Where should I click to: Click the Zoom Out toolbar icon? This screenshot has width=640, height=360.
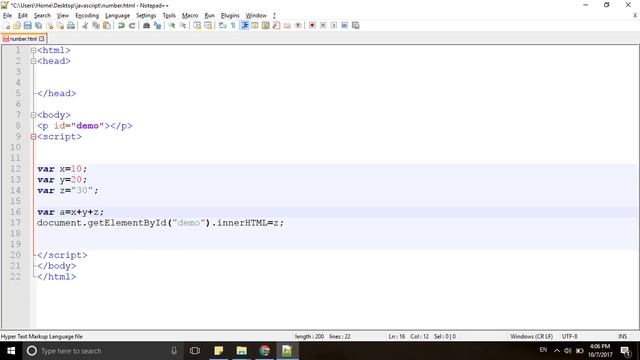pos(183,25)
